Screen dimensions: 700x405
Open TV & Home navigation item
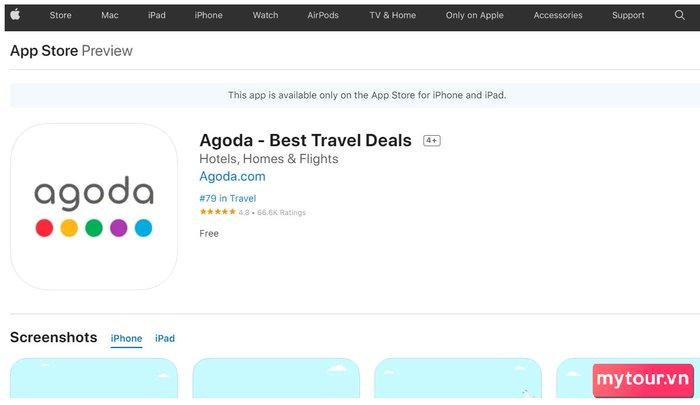[392, 15]
